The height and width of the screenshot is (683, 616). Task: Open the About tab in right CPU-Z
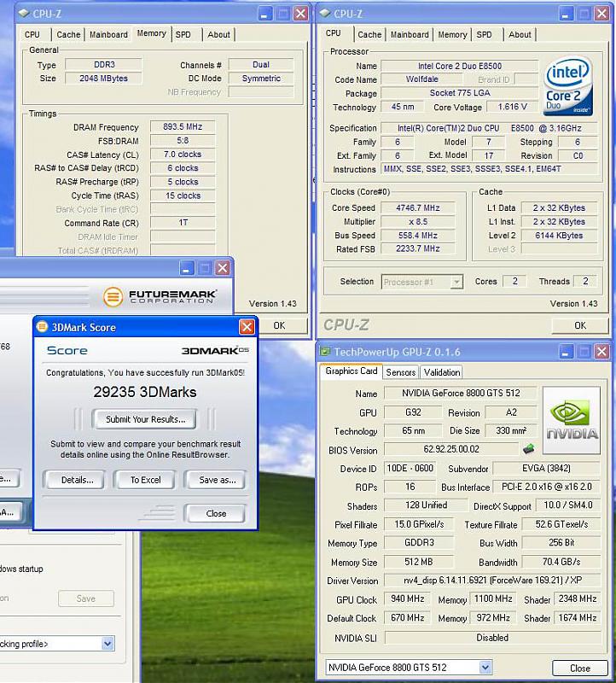coord(520,34)
